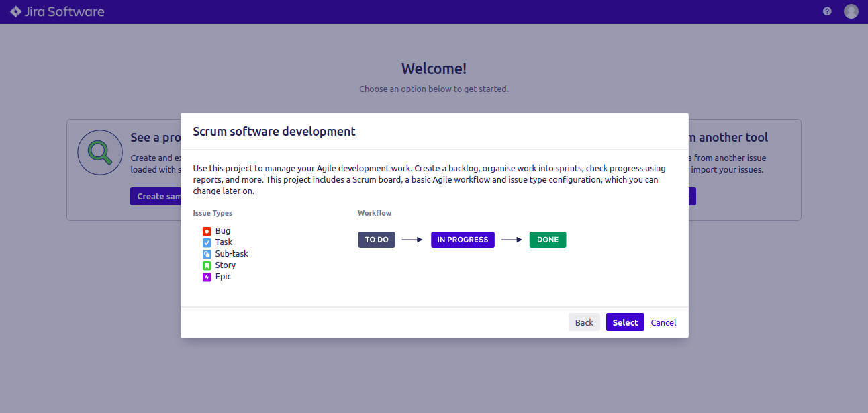Click the Bug issue type icon
Viewport: 868px width, 413px height.
coord(207,231)
